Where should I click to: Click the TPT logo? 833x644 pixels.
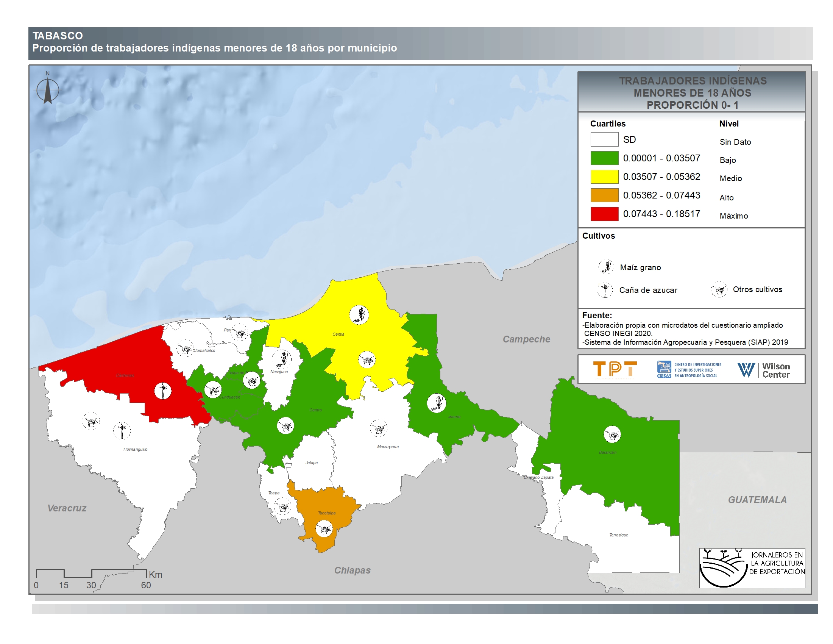615,369
